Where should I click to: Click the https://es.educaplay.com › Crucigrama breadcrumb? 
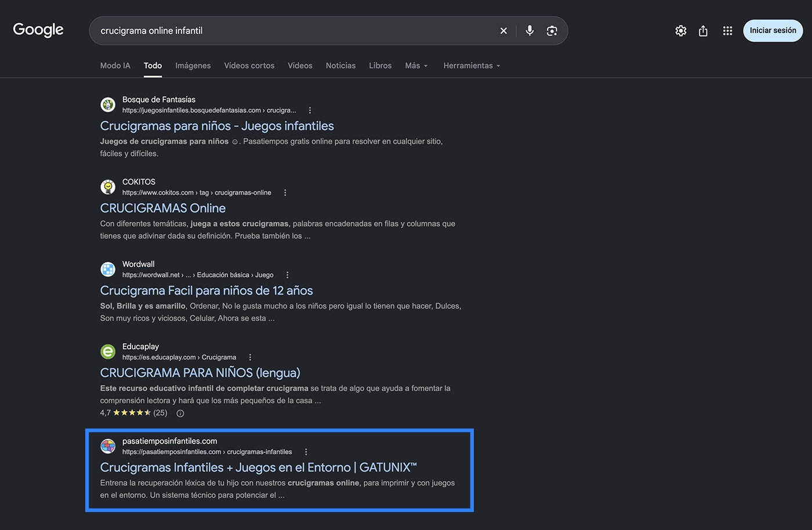[x=179, y=357]
